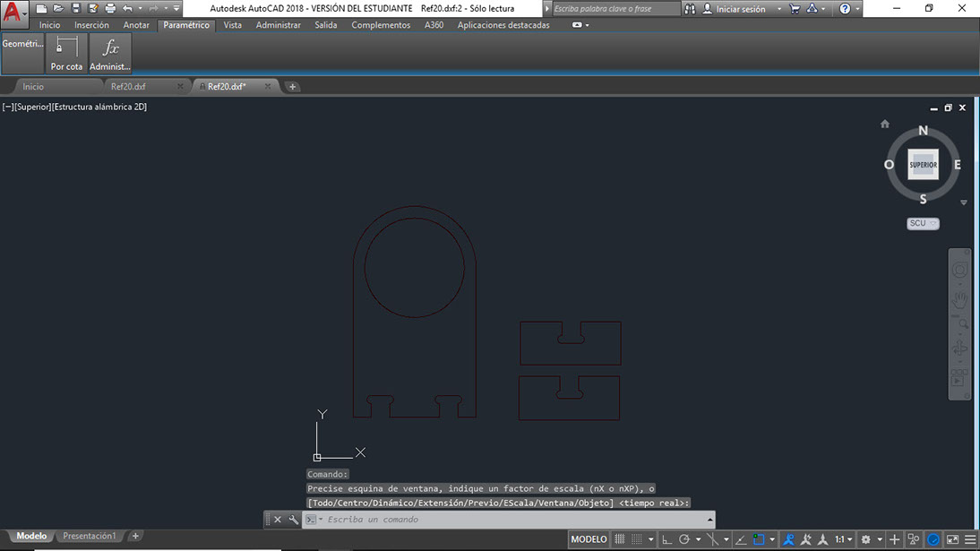Expand the Geométri... ribbon panel

[22, 53]
